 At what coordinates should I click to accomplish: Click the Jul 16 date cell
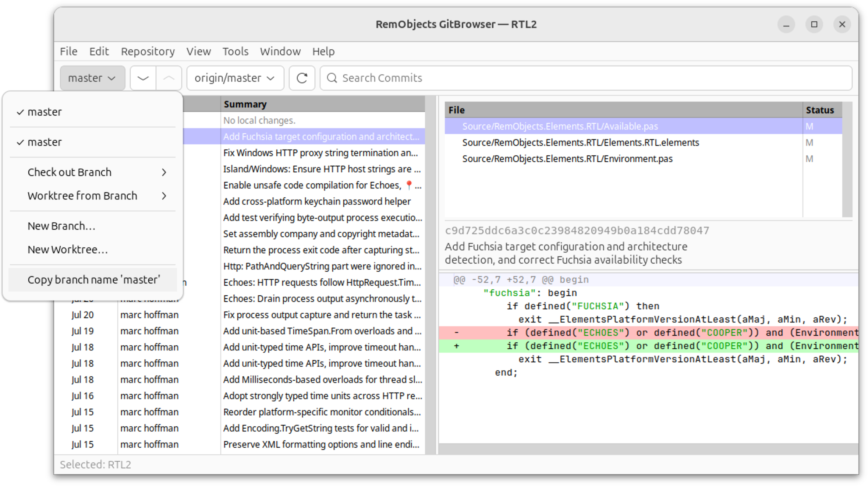coord(83,396)
